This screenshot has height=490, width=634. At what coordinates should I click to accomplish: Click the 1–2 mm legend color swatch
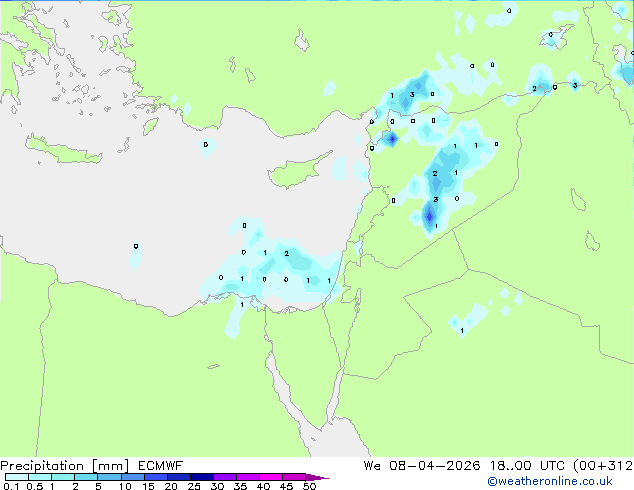(63, 477)
